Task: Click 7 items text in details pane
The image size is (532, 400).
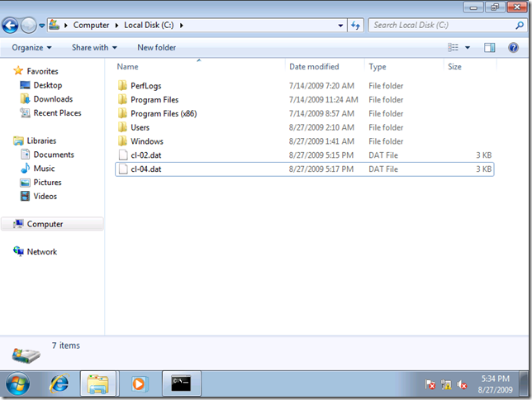Action: (66, 345)
